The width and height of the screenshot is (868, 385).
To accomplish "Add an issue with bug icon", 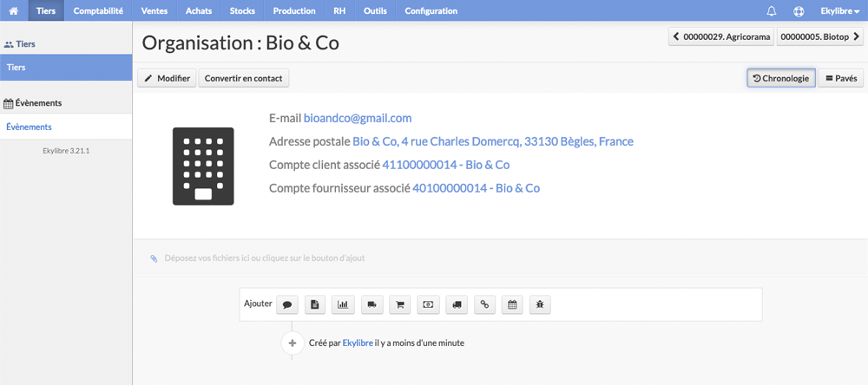I will coord(540,304).
